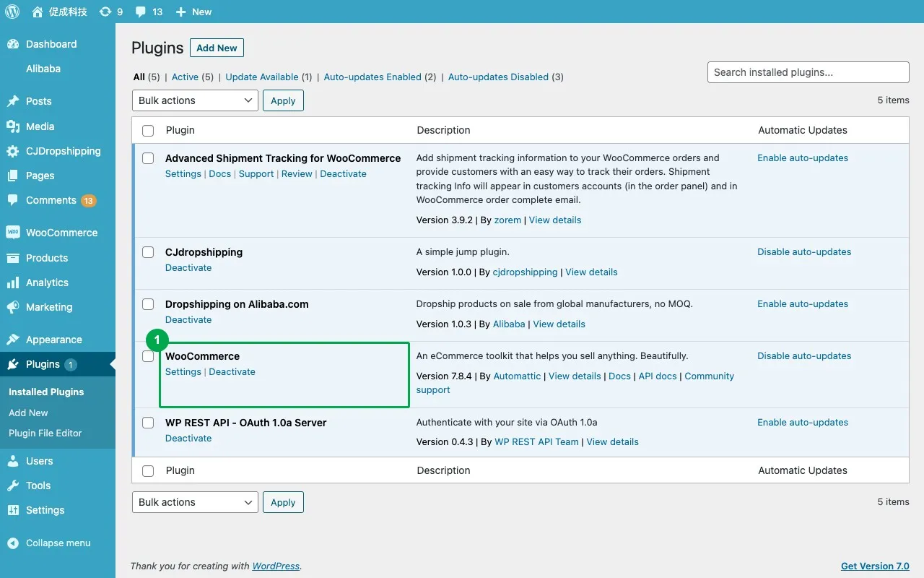
Task: Click the Tools wrench icon
Action: tap(13, 486)
